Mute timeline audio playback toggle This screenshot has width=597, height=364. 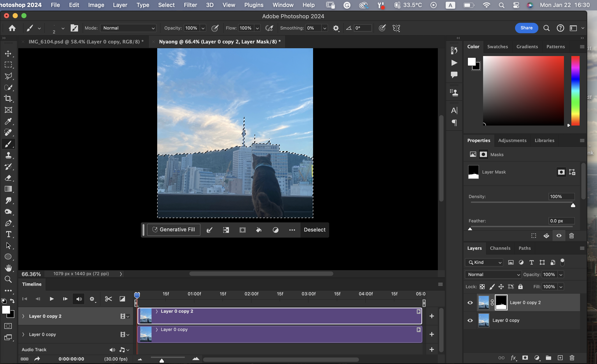click(79, 299)
